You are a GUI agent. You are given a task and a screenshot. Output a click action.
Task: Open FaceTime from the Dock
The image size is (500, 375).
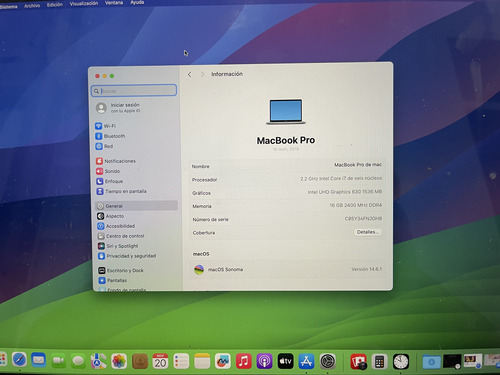(59, 361)
